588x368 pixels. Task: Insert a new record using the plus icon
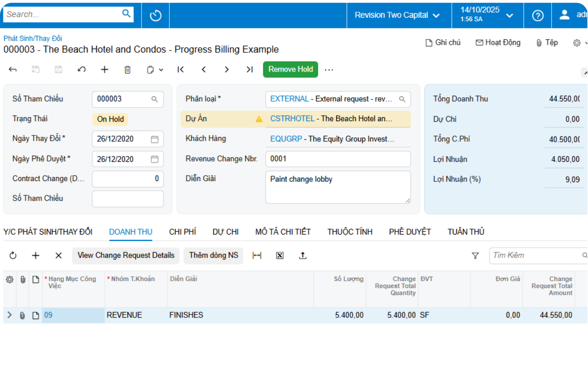[x=104, y=69]
